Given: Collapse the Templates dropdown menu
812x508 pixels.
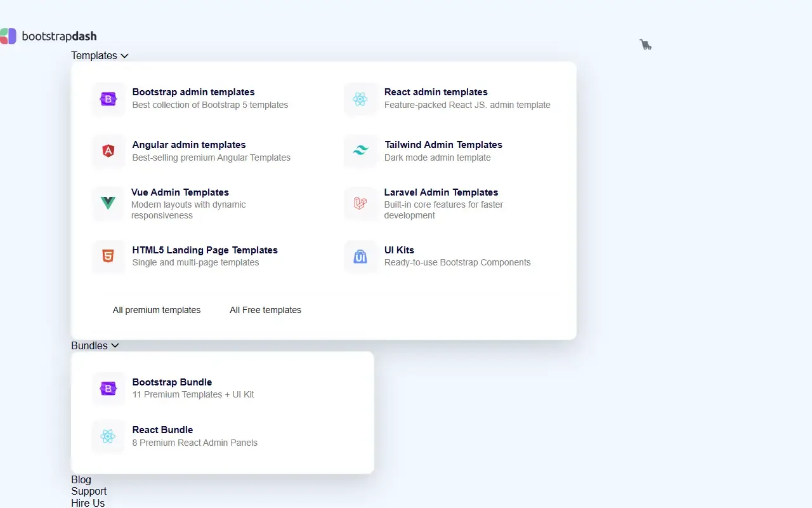Looking at the screenshot, I should pyautogui.click(x=100, y=56).
